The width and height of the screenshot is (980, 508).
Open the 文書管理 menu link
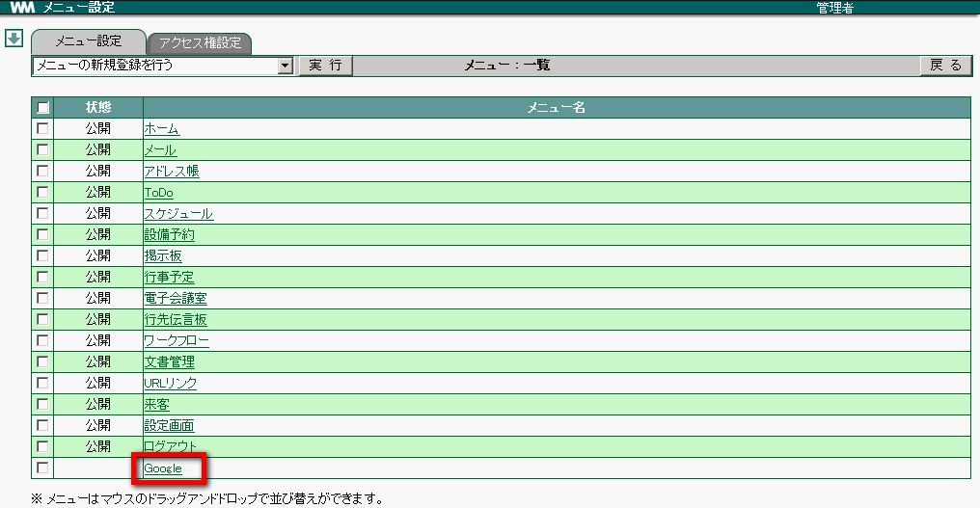coord(170,362)
